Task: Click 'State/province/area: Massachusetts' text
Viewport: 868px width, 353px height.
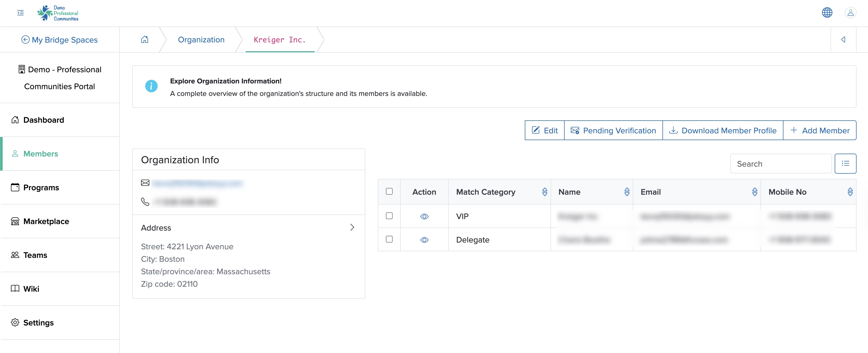Action: [206, 272]
